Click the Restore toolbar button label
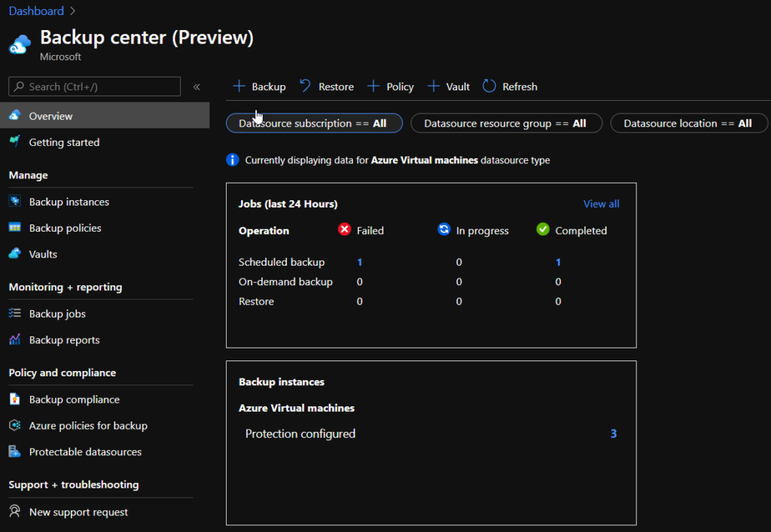Image resolution: width=771 pixels, height=532 pixels. [x=336, y=87]
